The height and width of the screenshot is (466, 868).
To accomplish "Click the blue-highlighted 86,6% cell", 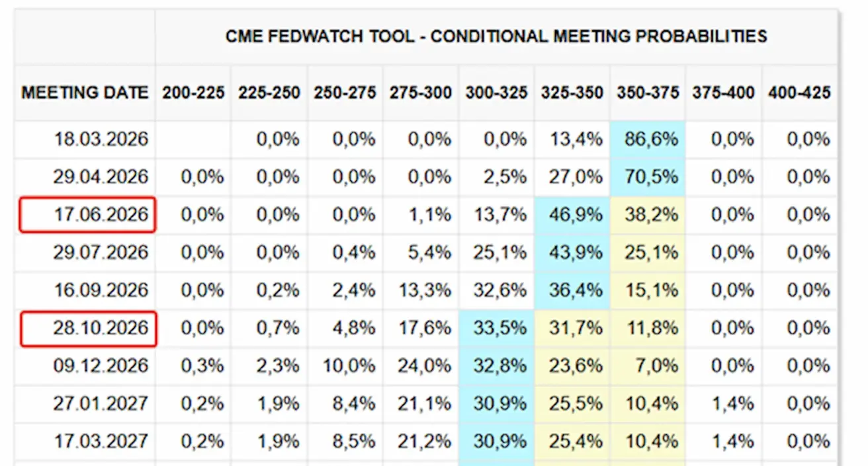I will click(648, 139).
